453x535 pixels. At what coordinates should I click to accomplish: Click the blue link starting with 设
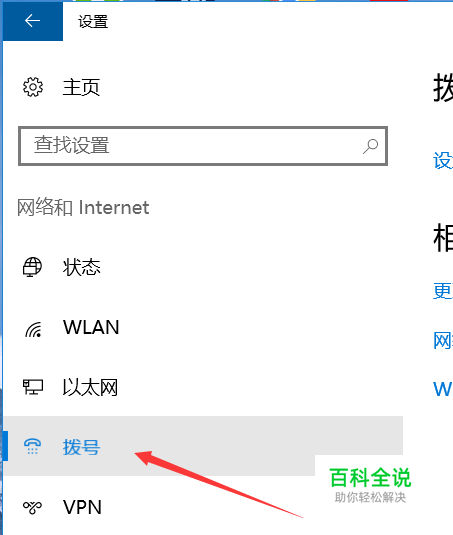[443, 160]
